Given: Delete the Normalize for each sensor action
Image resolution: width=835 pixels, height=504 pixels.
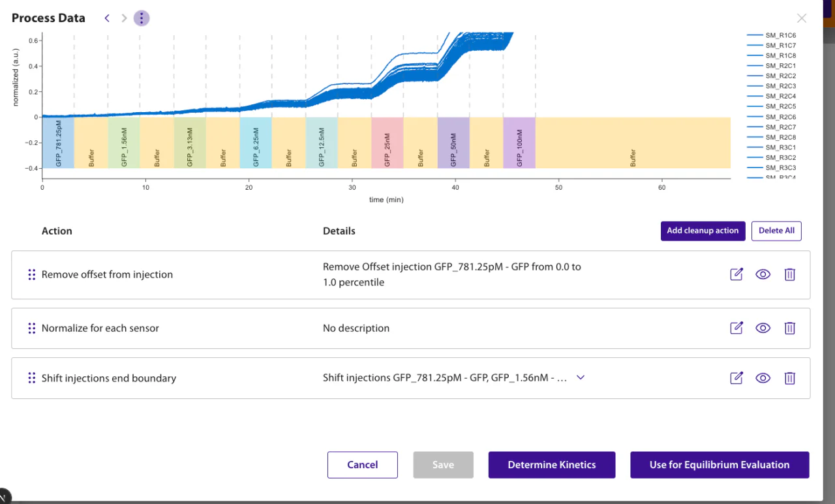Looking at the screenshot, I should click(x=789, y=328).
